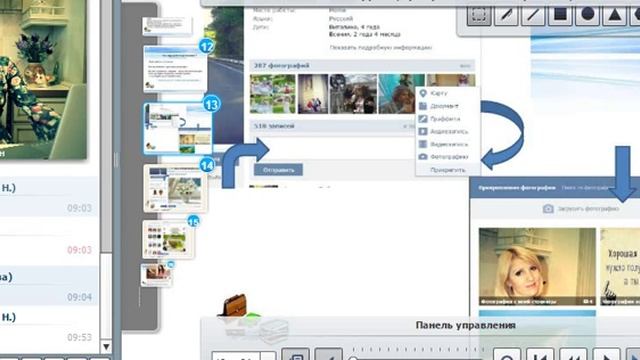The height and width of the screenshot is (360, 640).
Task: Open the slide thumbnail above slide 12
Action: point(167,26)
